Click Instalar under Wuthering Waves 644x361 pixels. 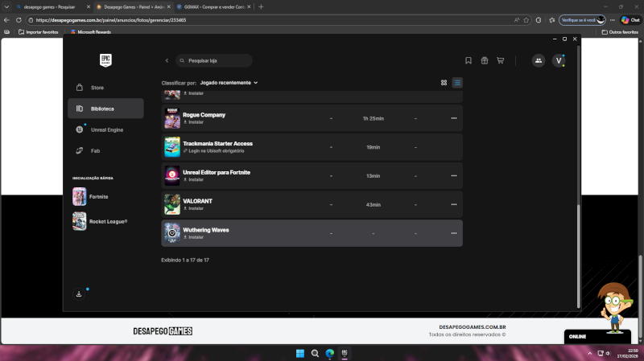193,237
